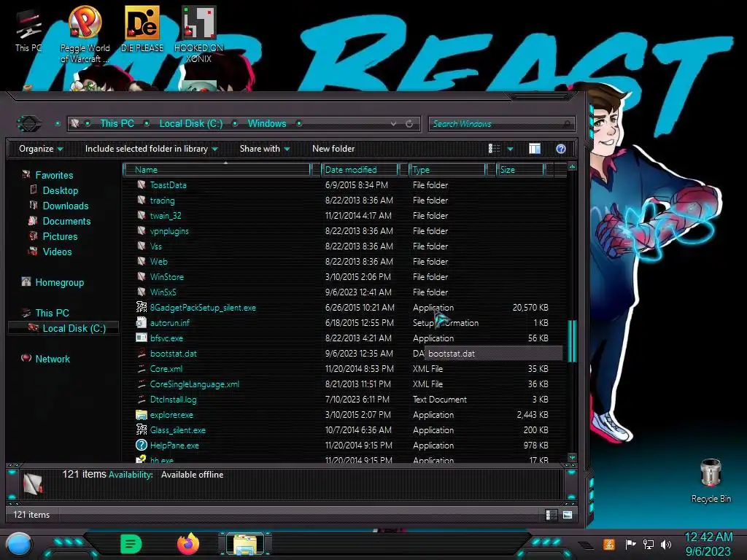The height and width of the screenshot is (560, 747).
Task: Launch Peggle World of Warcraft desktop icon
Action: click(x=85, y=34)
